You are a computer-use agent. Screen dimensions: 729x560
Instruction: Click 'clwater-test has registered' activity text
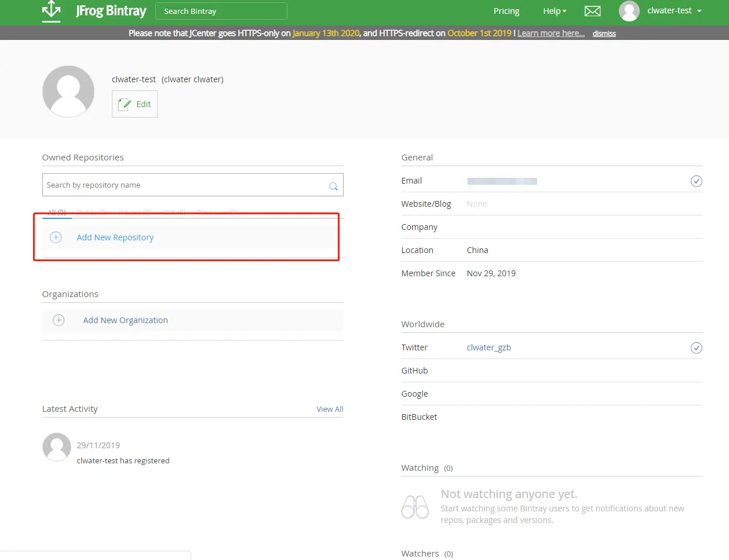(123, 460)
